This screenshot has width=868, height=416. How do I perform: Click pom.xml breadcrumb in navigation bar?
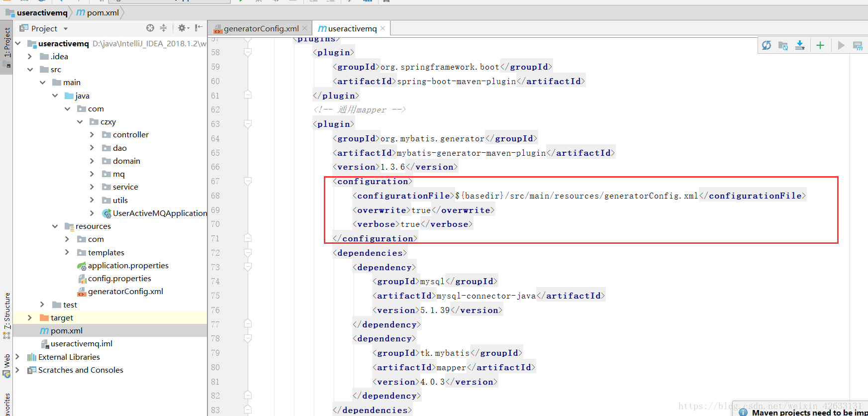(x=97, y=12)
